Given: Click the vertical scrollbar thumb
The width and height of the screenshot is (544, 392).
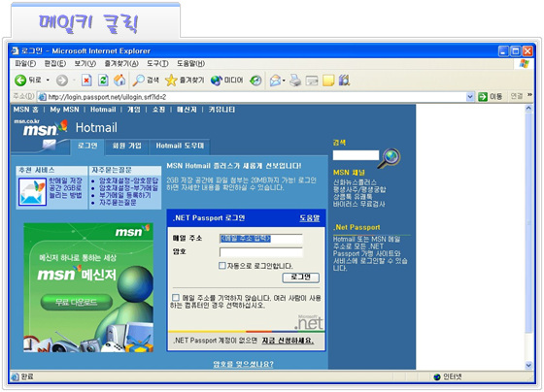Looking at the screenshot, I should click(x=528, y=223).
